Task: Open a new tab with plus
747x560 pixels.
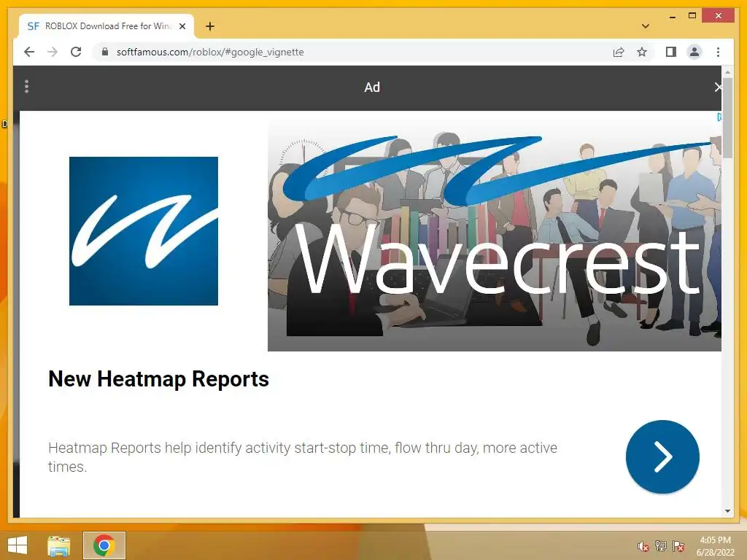Action: tap(209, 26)
